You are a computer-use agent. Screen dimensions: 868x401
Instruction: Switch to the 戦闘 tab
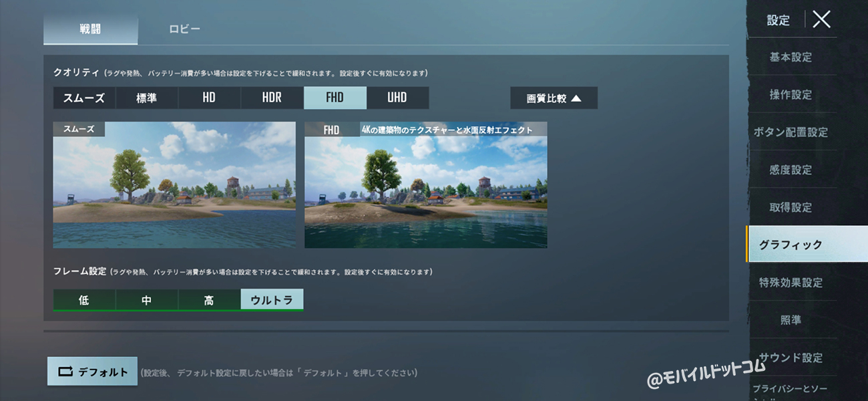coord(91,29)
